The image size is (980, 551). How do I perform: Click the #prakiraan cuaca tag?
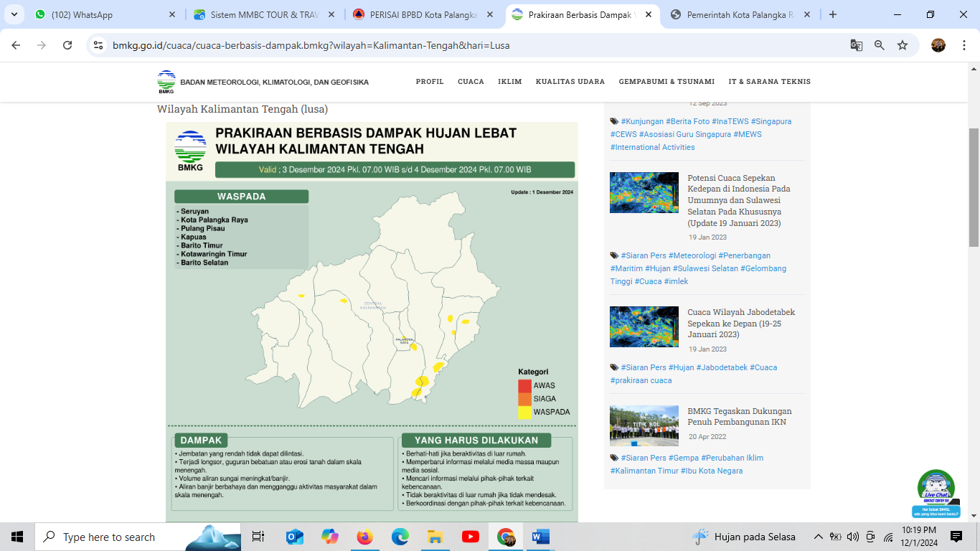[641, 380]
